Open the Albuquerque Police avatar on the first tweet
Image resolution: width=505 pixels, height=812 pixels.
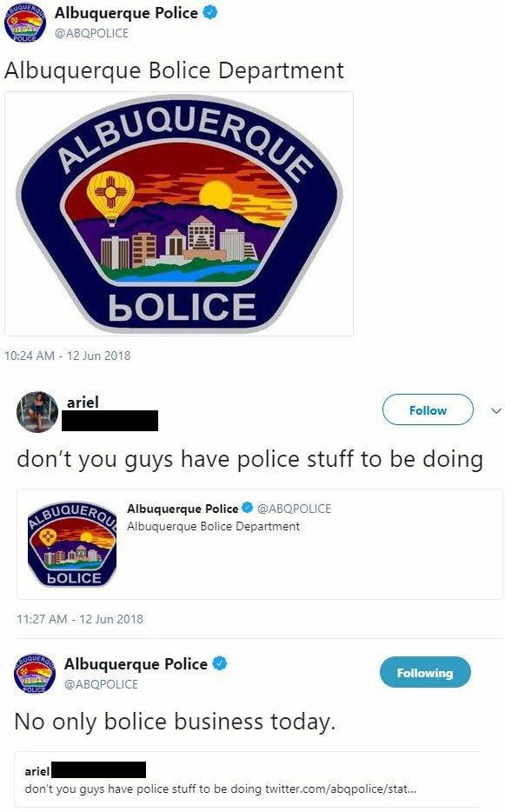(24, 22)
